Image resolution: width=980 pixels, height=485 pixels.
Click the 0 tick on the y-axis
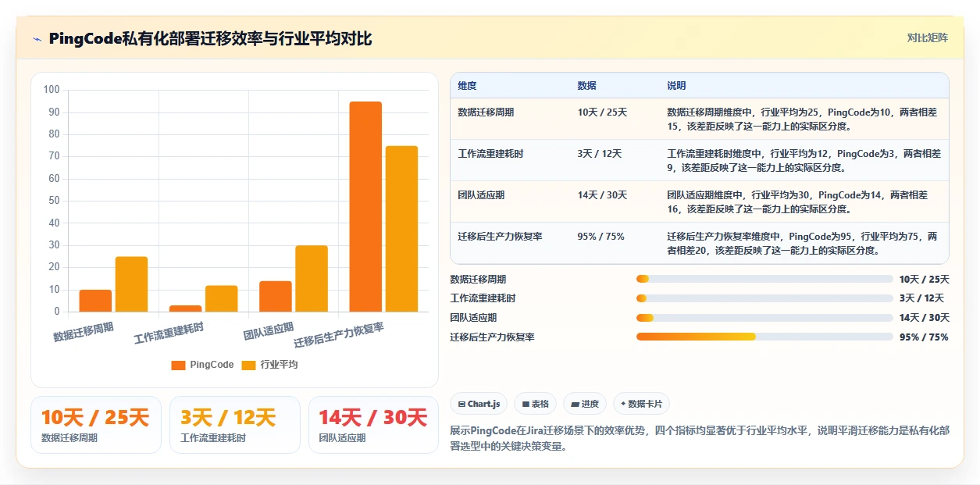click(57, 312)
